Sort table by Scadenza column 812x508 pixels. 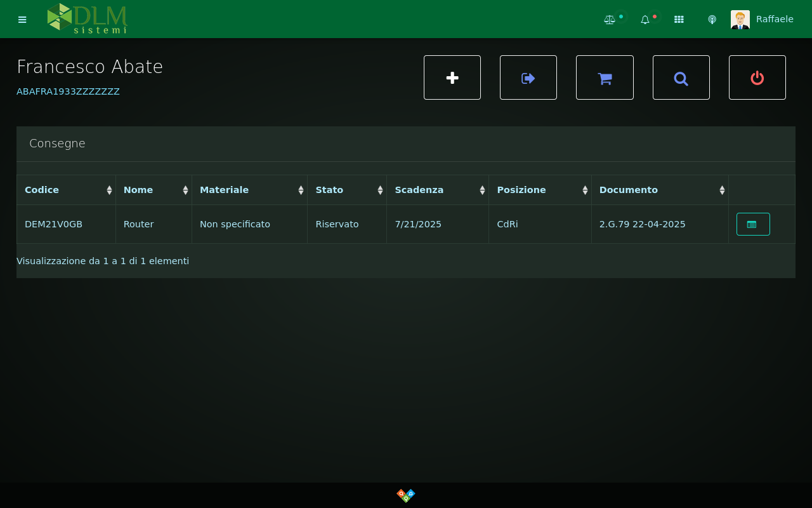[437, 190]
